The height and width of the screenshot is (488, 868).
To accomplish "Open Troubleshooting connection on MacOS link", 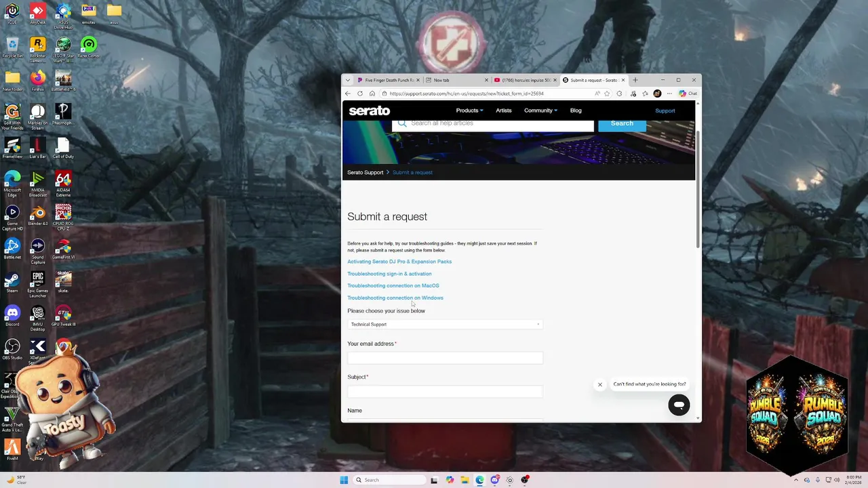I will pyautogui.click(x=393, y=286).
